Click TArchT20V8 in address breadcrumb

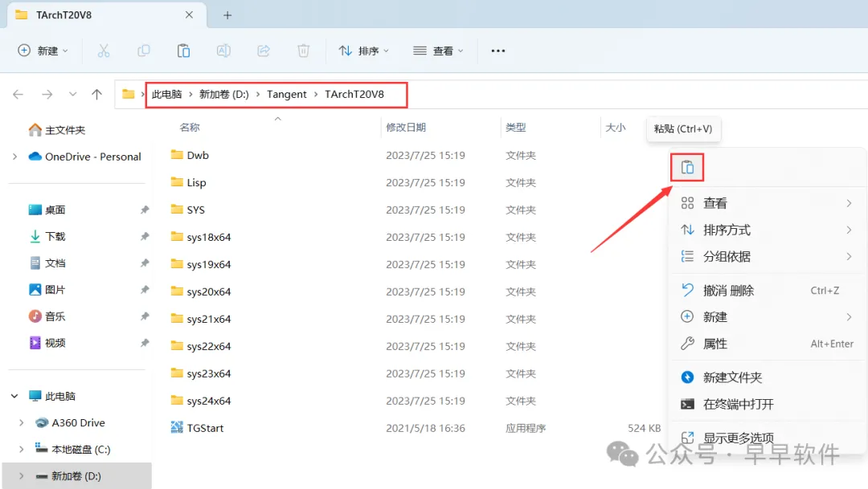coord(354,95)
